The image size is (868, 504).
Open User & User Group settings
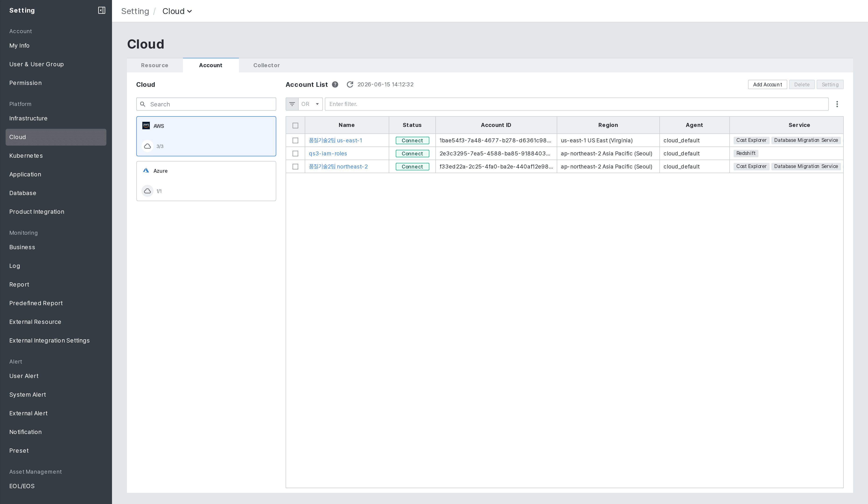56,64
